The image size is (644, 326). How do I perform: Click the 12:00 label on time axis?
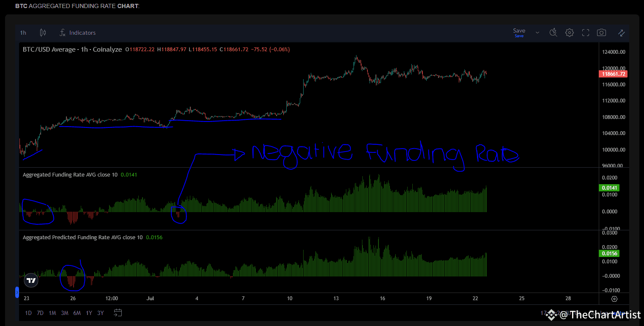point(112,298)
